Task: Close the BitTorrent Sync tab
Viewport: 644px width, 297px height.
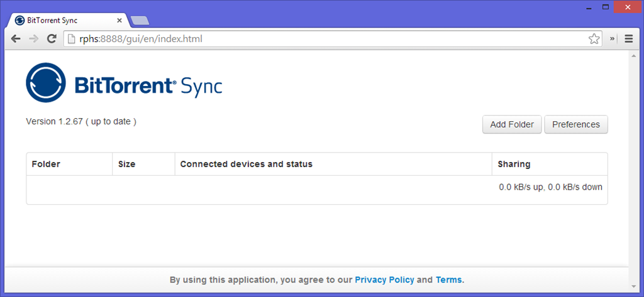Action: coord(119,20)
